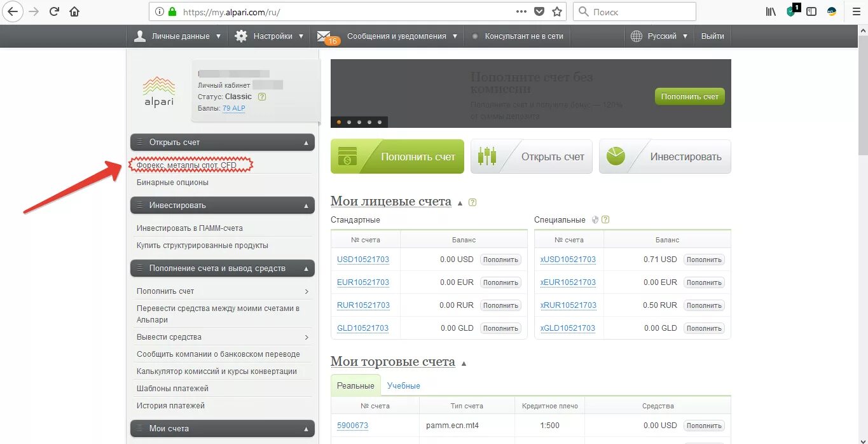Viewport: 868px width, 444px height.
Task: Click the help icon next to Classic status
Action: pyautogui.click(x=262, y=97)
